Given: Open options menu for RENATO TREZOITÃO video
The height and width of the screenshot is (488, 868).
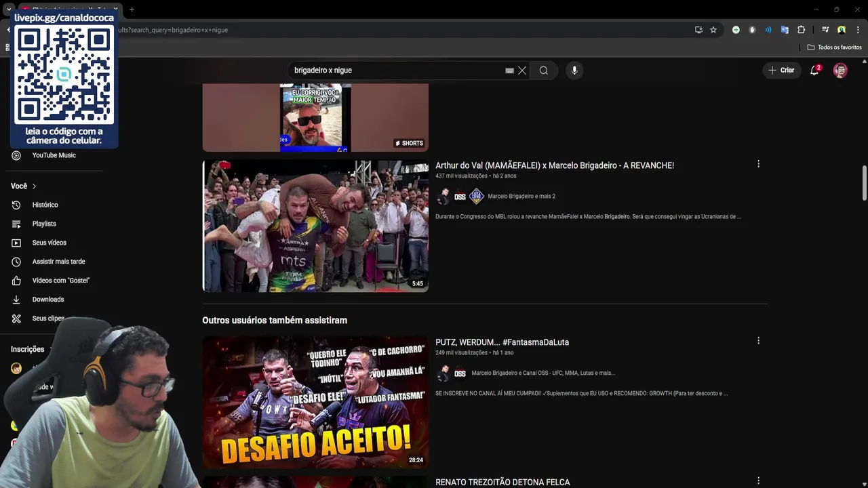Looking at the screenshot, I should pyautogui.click(x=758, y=481).
